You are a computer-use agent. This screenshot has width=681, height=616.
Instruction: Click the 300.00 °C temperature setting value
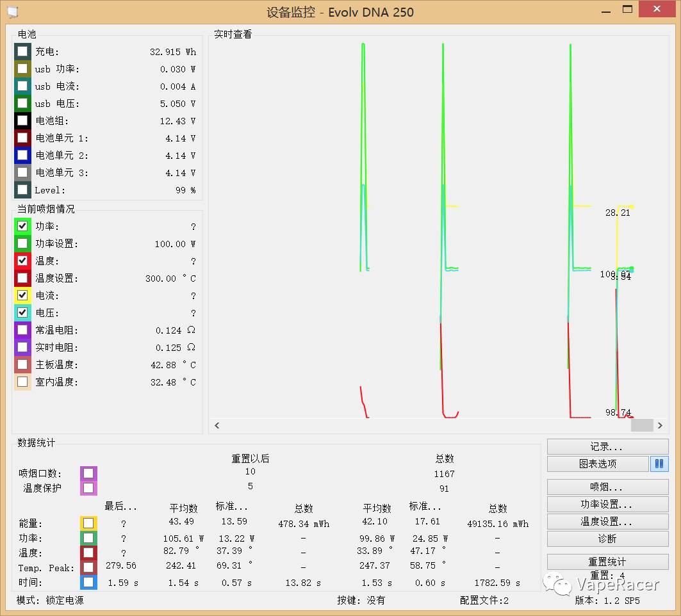tap(170, 279)
